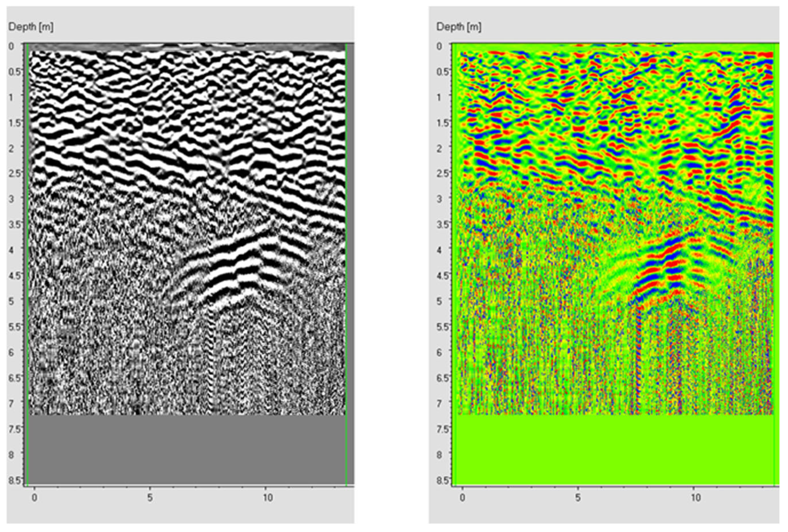Select the 10 tick on grayscale plot's horizontal axis
788x532 pixels.
tap(268, 498)
